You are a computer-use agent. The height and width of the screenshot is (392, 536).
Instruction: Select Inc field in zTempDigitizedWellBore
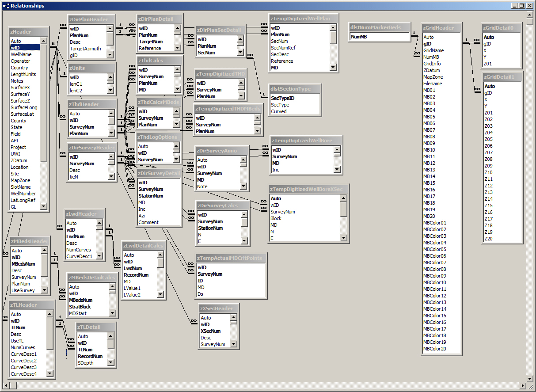coord(302,170)
